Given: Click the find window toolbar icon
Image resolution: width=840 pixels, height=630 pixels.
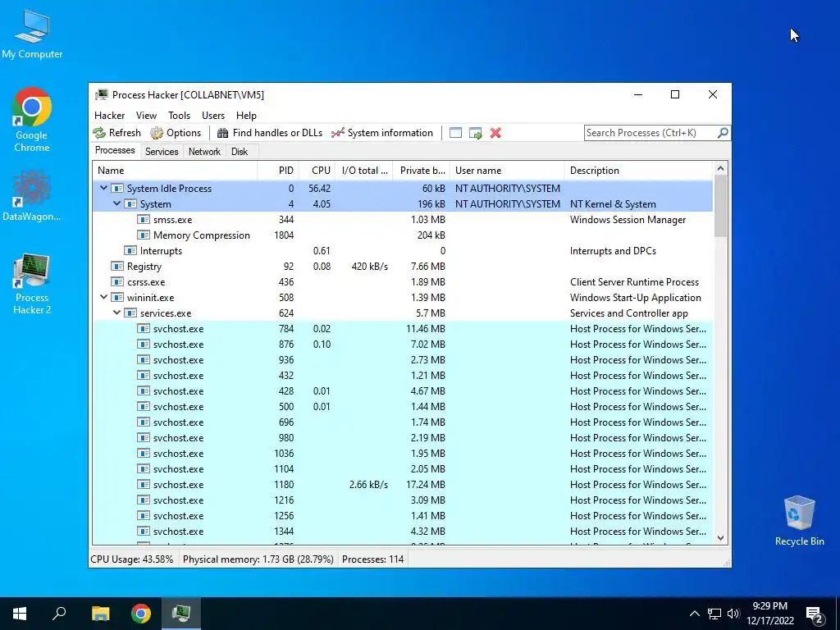Looking at the screenshot, I should [x=455, y=133].
